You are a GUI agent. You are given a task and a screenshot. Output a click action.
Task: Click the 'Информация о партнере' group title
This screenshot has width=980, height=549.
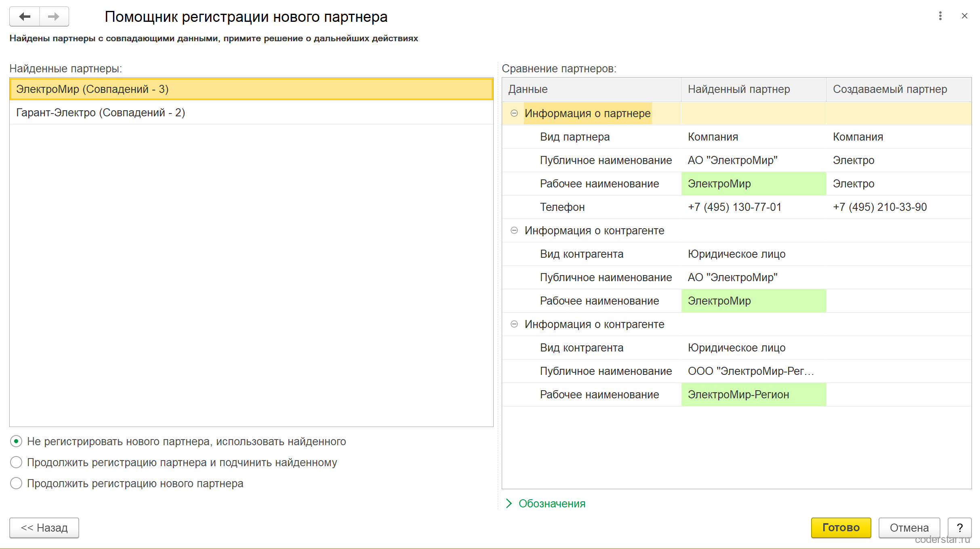coord(587,113)
